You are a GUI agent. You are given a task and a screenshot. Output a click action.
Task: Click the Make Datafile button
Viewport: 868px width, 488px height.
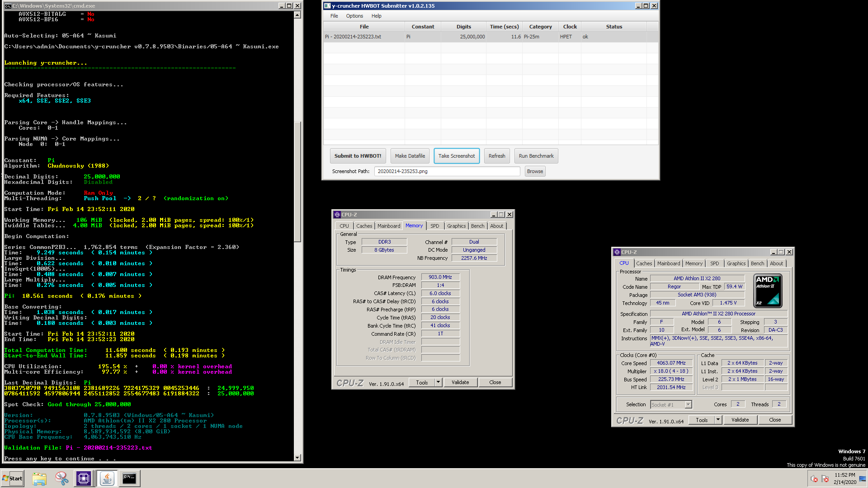pyautogui.click(x=410, y=156)
